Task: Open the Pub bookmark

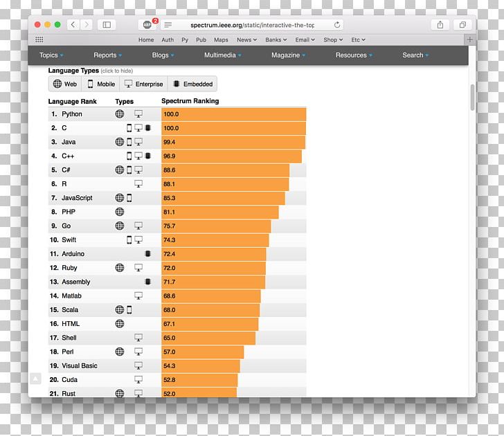Action: coord(201,40)
